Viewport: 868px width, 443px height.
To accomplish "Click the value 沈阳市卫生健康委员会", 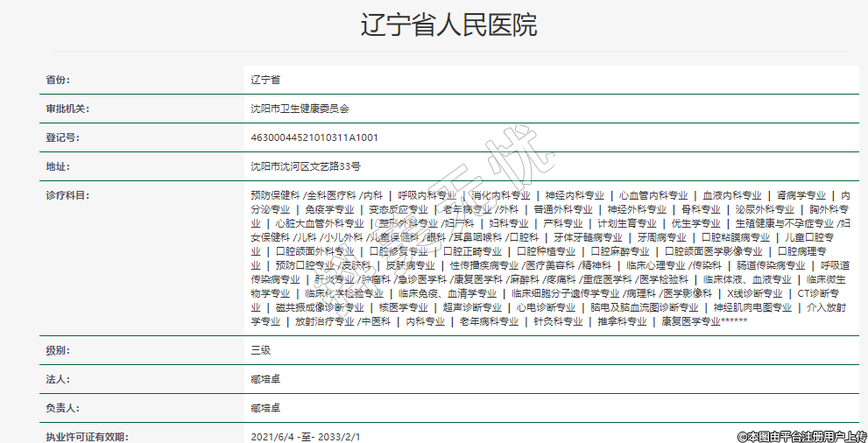I will [x=300, y=109].
